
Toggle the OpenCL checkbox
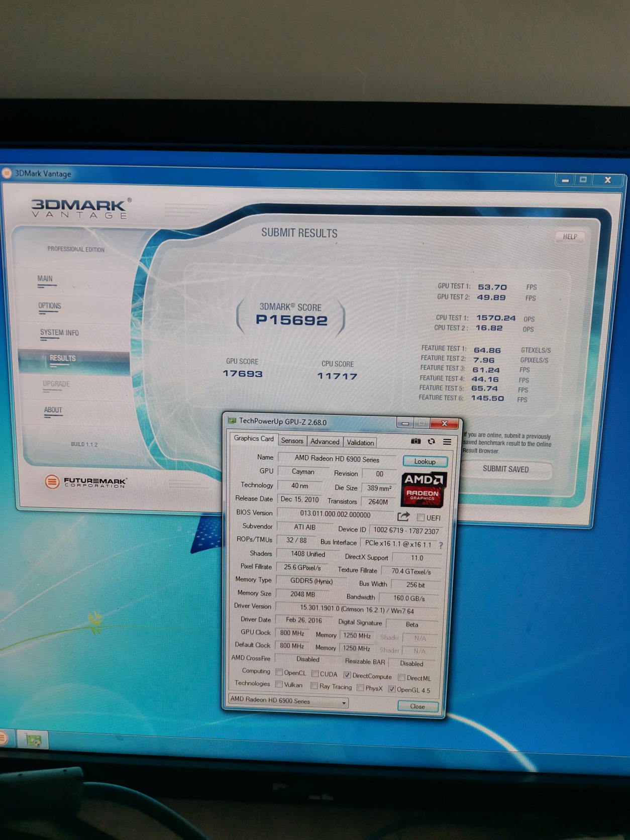[279, 672]
